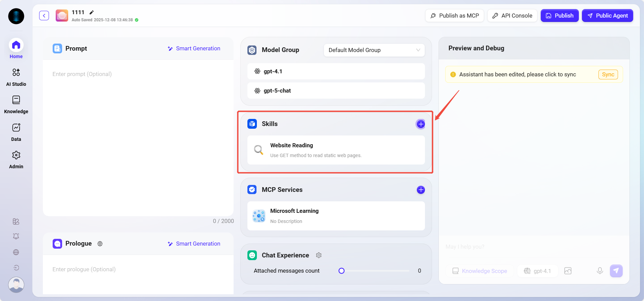The width and height of the screenshot is (644, 301).
Task: Open Knowledge Scope selector
Action: pyautogui.click(x=480, y=271)
